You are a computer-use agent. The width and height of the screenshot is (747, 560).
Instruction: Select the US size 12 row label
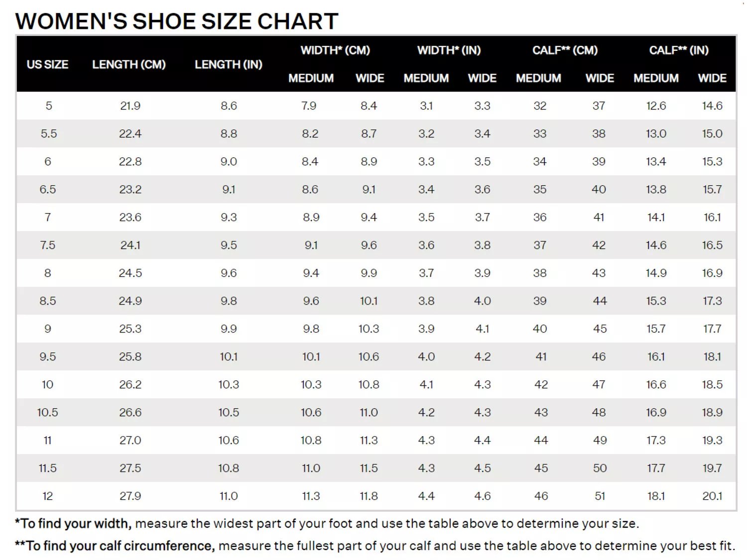48,496
